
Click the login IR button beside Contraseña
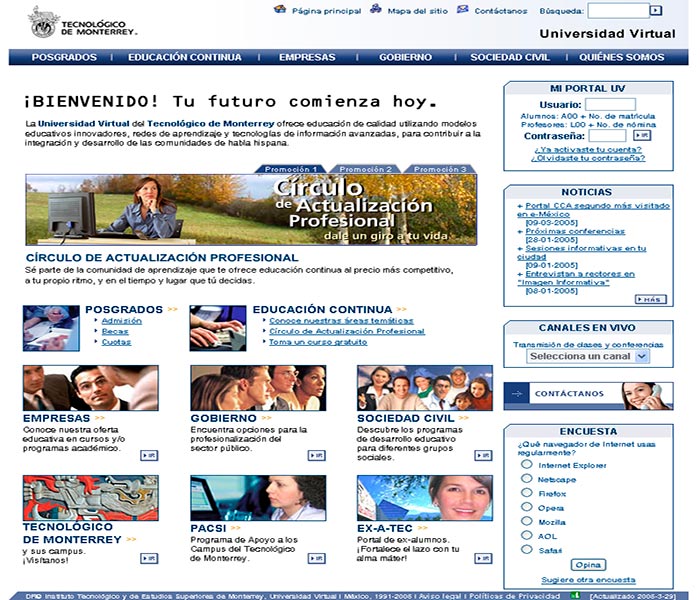(x=642, y=135)
